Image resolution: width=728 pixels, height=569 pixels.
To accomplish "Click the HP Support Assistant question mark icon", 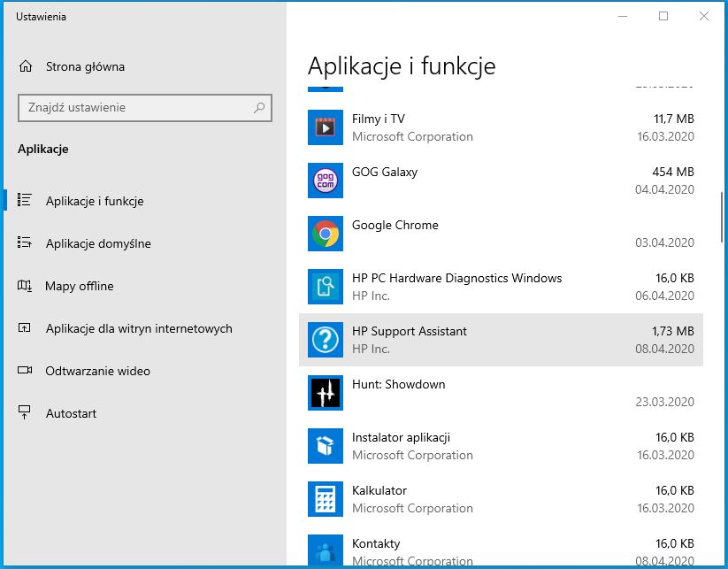I will point(325,340).
